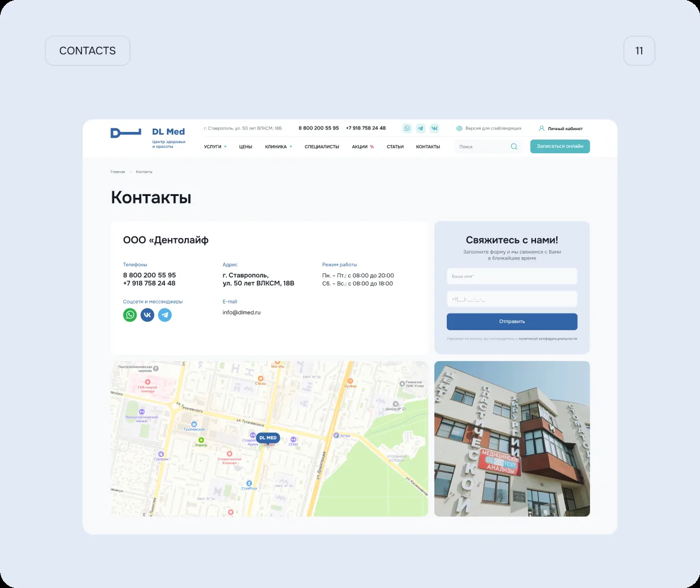Click the DL Med logo
The height and width of the screenshot is (588, 700).
click(148, 137)
